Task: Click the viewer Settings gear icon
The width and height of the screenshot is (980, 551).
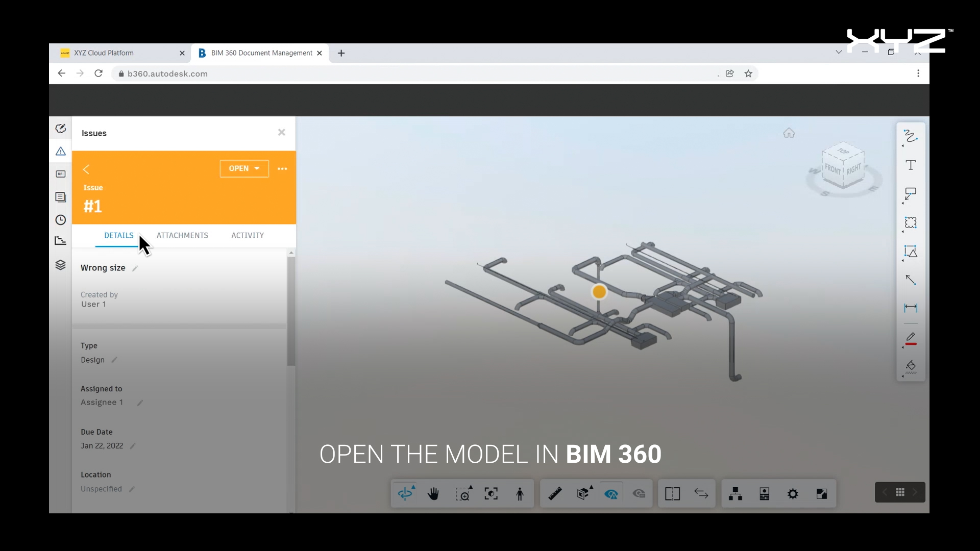Action: pos(793,494)
